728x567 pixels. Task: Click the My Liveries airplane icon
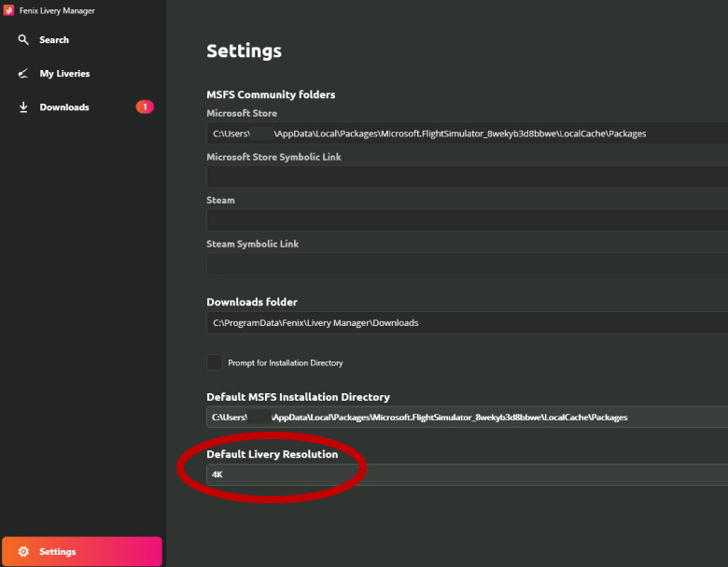23,74
